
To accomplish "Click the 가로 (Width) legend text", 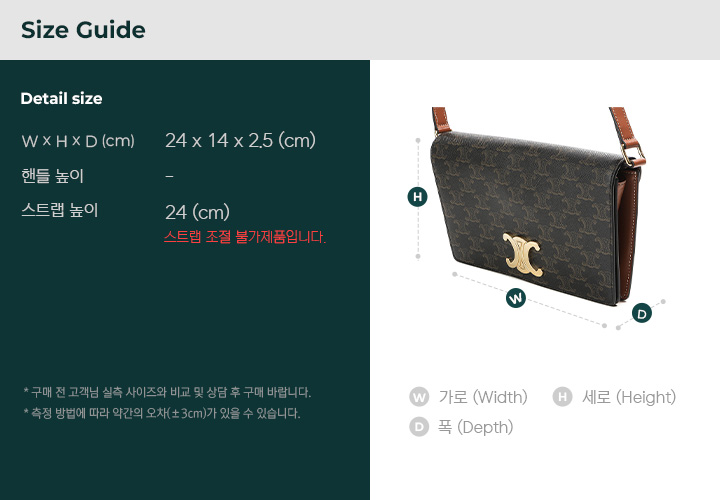I will pyautogui.click(x=483, y=397).
